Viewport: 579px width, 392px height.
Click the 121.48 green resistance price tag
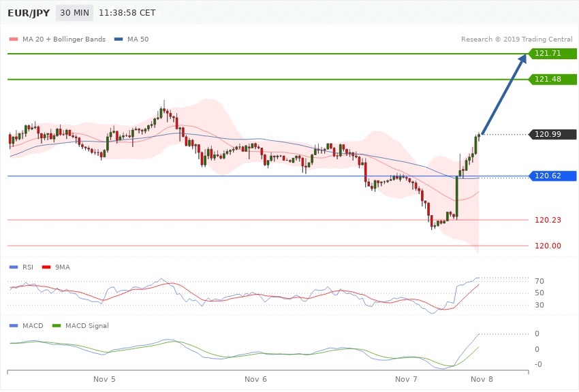click(552, 80)
